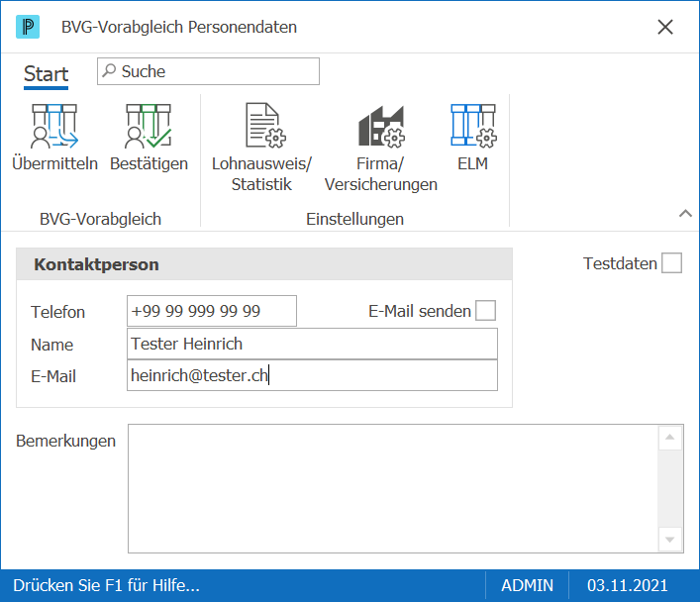Toggle the E-Mail senden checkbox
Image resolution: width=700 pixels, height=602 pixels.
tap(486, 310)
